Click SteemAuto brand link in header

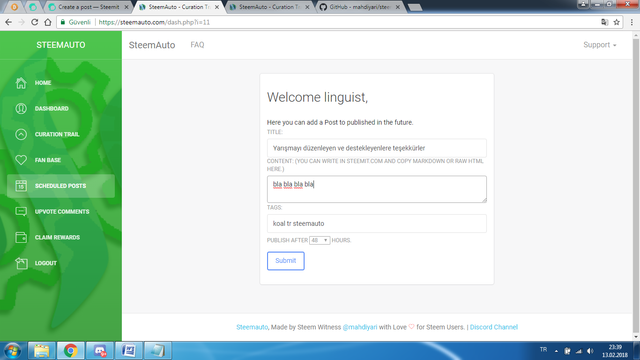[x=152, y=45]
